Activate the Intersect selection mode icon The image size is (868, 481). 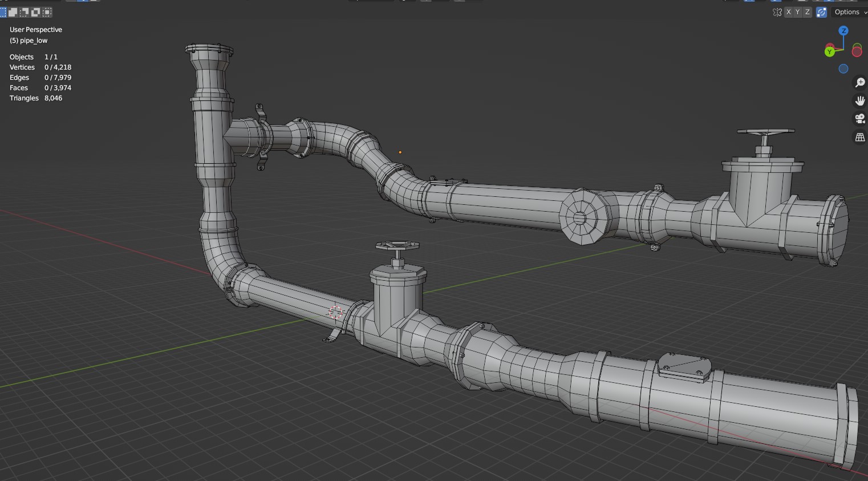pyautogui.click(x=47, y=12)
